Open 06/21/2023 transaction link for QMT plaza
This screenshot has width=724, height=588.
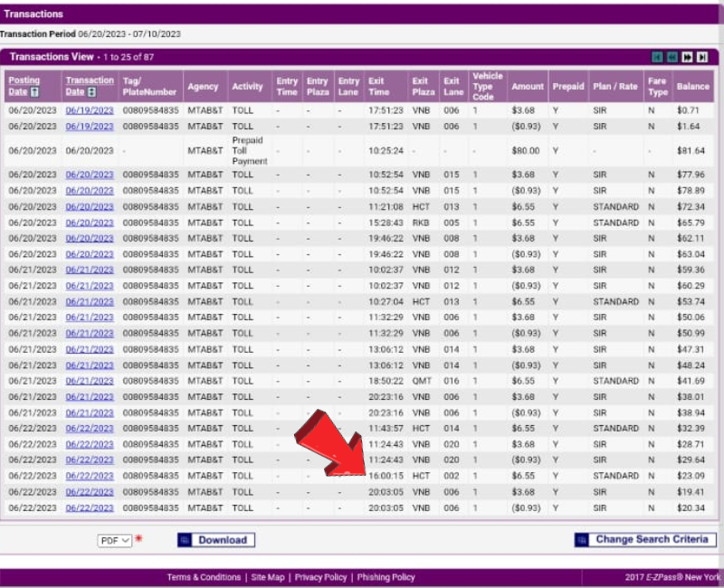coord(90,381)
